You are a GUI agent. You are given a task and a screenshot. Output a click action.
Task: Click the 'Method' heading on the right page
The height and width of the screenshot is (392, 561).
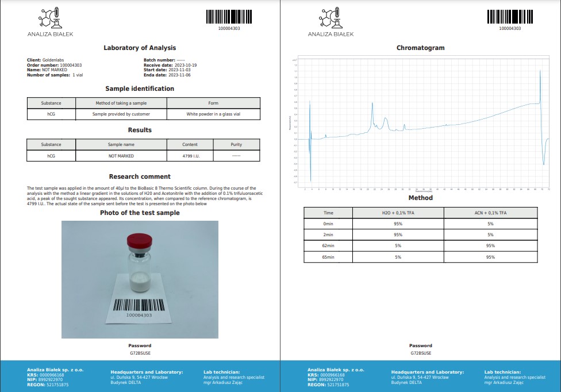(x=420, y=198)
